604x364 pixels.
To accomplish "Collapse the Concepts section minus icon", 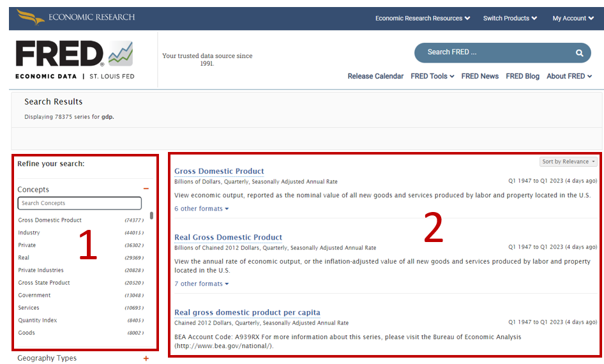I will [x=146, y=189].
